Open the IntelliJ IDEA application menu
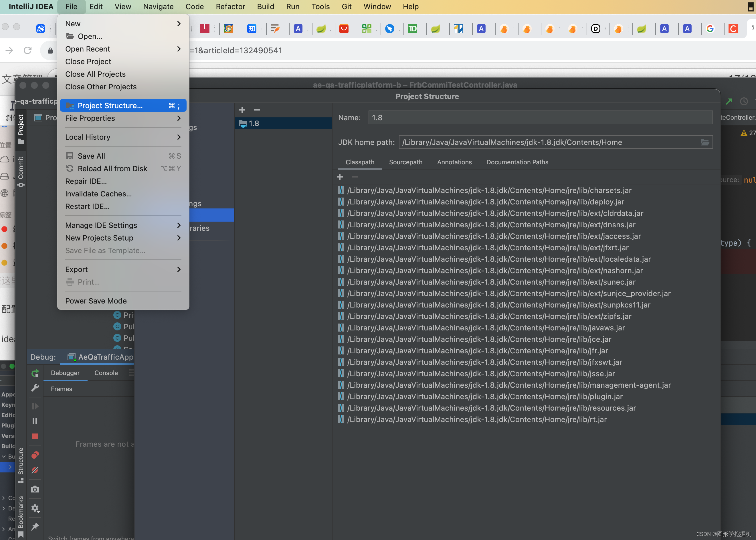Viewport: 756px width, 540px height. coord(31,7)
